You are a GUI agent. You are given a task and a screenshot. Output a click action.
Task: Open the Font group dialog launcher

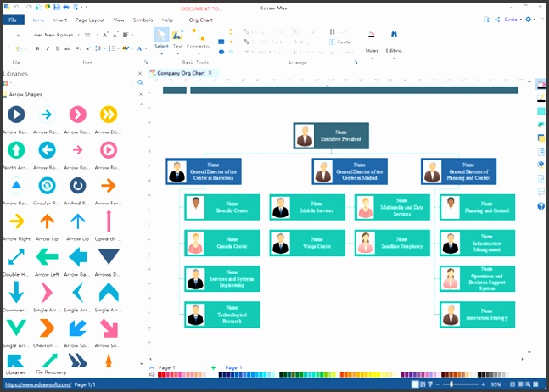(x=146, y=62)
